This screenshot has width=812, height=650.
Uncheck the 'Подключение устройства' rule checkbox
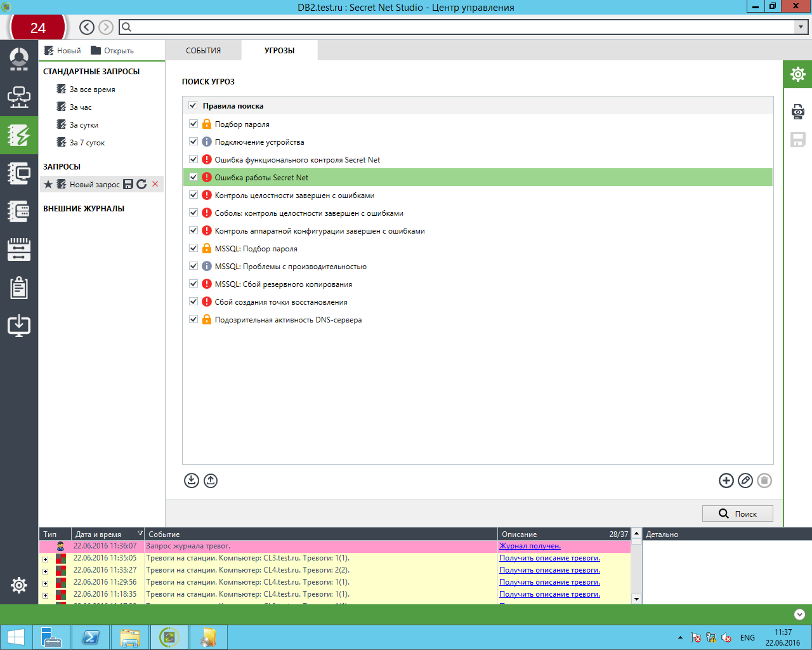coord(193,142)
